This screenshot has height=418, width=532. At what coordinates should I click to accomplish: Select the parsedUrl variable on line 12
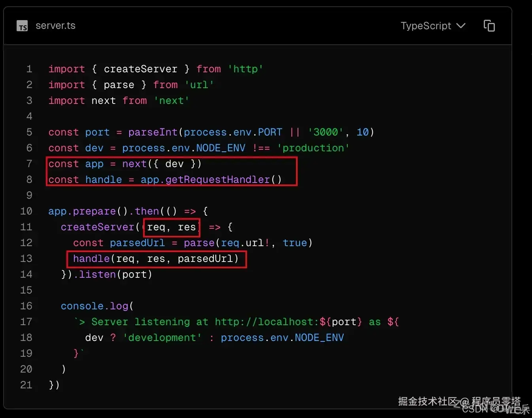click(137, 243)
